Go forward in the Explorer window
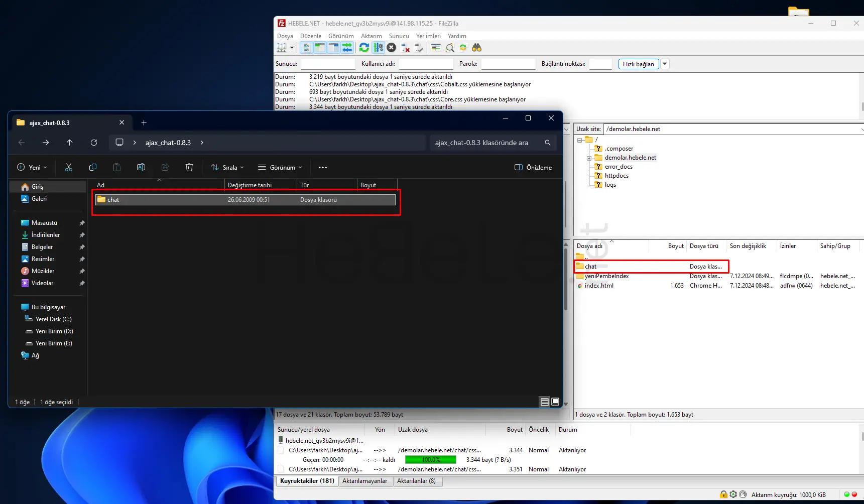 pyautogui.click(x=46, y=143)
